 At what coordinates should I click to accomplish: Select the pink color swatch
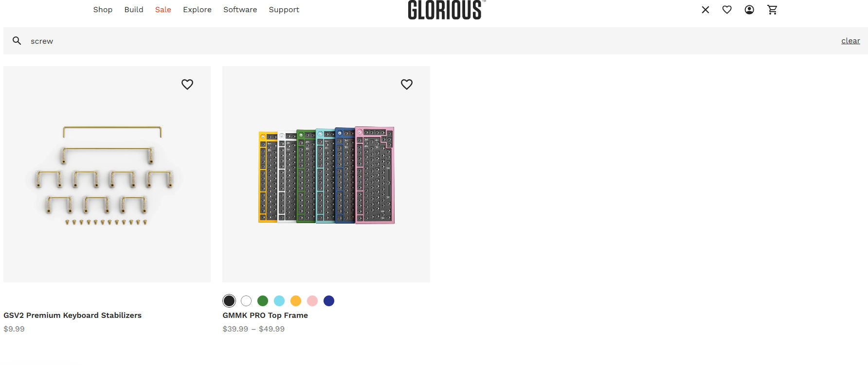(x=312, y=301)
